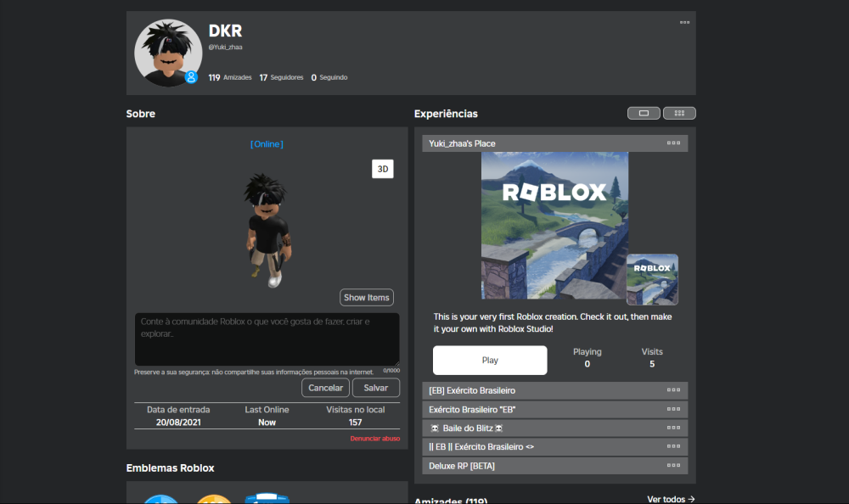Switch experiences to slideshow view
This screenshot has height=504, width=849.
tap(644, 113)
